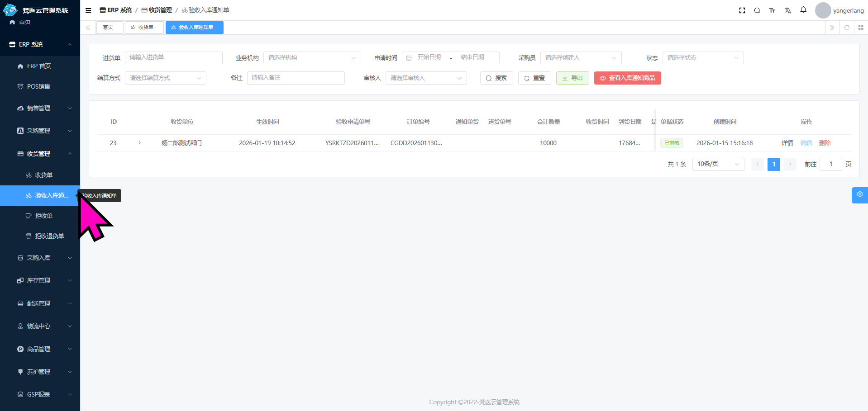The image size is (868, 411).
Task: Open the floating settings gear button
Action: (x=859, y=195)
